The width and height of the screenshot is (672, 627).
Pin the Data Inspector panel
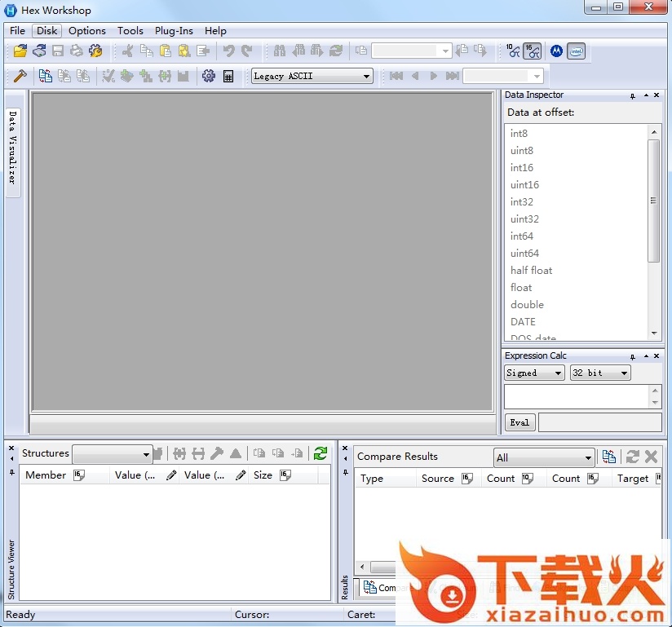(633, 95)
